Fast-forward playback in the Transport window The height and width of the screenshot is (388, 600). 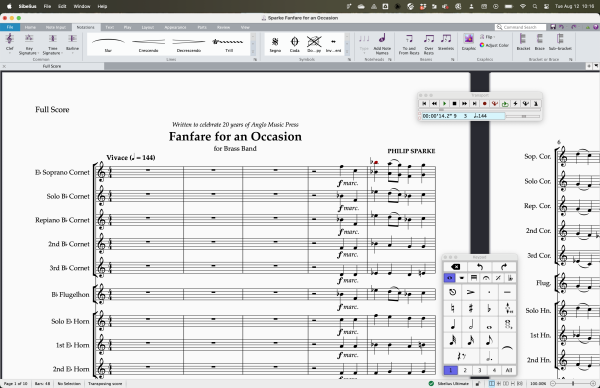coord(464,104)
